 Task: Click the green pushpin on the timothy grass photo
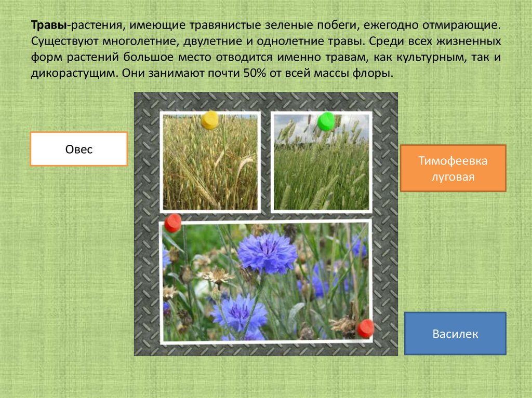click(x=326, y=121)
